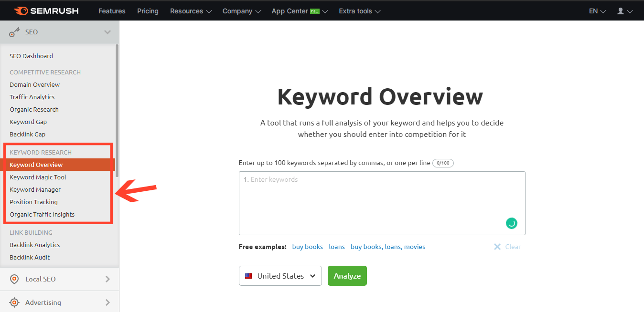Click the X Clear icon
644x312 pixels.
[x=497, y=247]
